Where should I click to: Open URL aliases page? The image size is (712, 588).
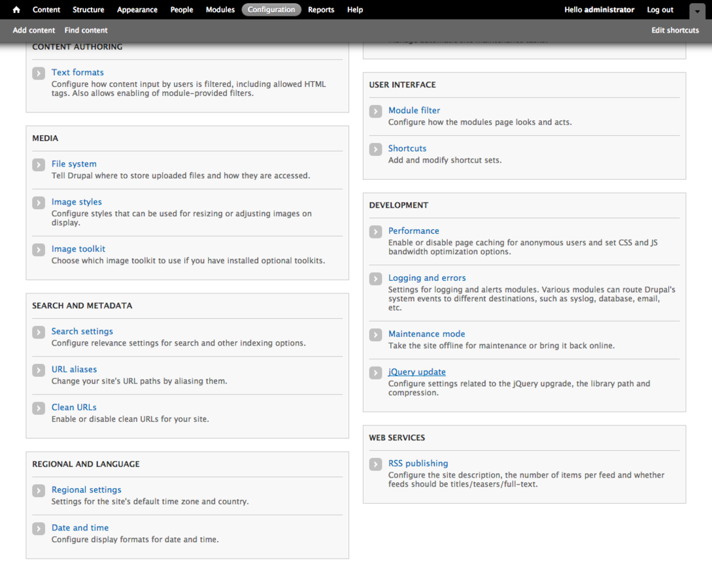click(x=74, y=369)
